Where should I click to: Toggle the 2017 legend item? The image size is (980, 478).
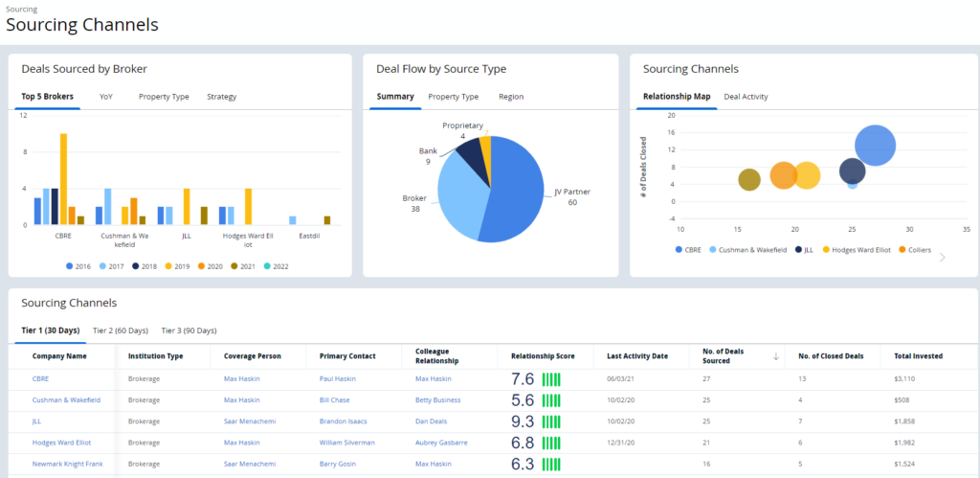pyautogui.click(x=110, y=266)
